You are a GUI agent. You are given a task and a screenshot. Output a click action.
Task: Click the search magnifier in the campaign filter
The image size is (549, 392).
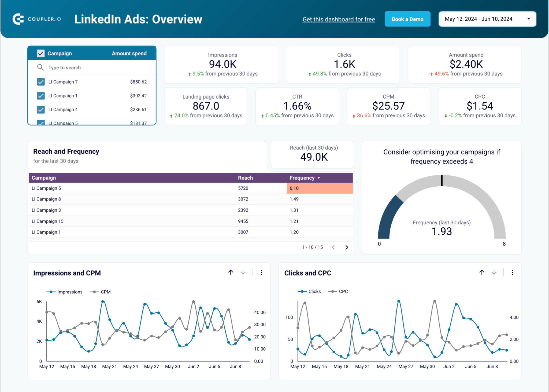pyautogui.click(x=40, y=67)
